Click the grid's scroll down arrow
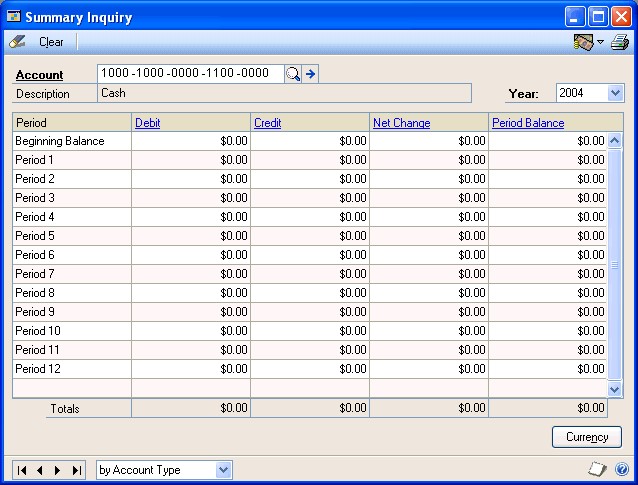The image size is (638, 485). coord(614,389)
